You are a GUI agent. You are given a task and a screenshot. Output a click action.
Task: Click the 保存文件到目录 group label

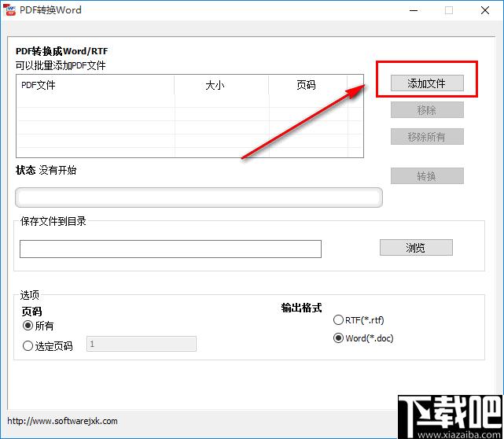[53, 221]
